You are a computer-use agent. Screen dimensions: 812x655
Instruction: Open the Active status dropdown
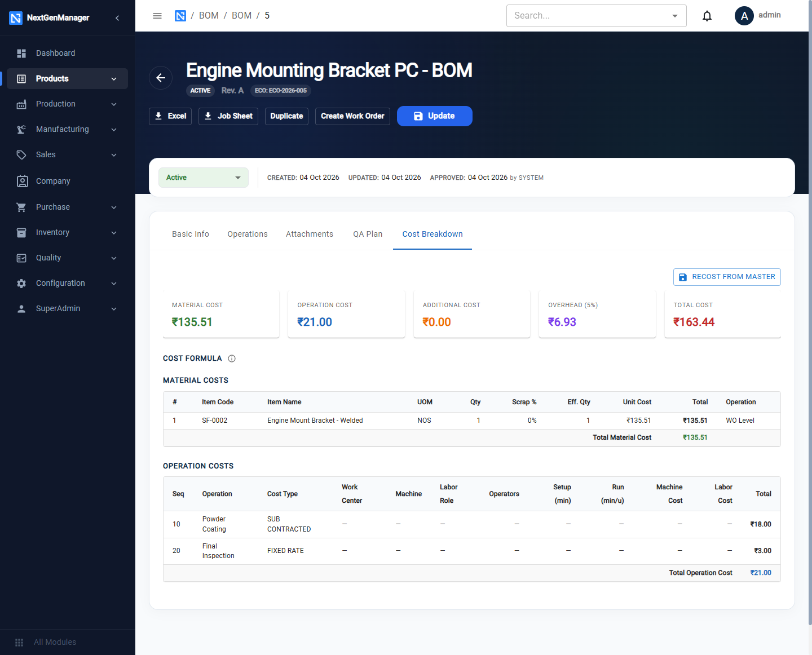pos(204,178)
